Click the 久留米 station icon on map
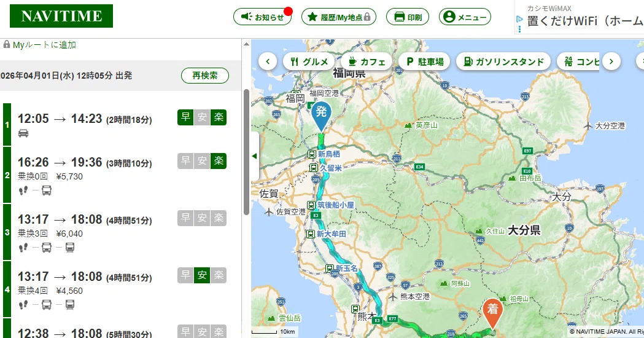 pos(313,168)
